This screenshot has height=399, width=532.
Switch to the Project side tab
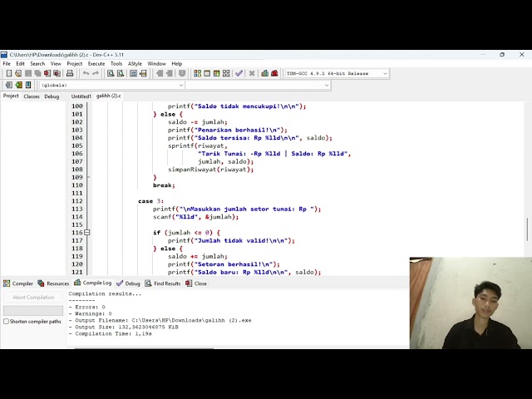(11, 96)
